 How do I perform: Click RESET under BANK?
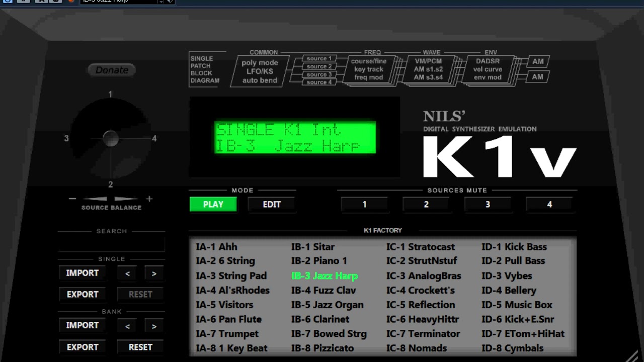140,347
